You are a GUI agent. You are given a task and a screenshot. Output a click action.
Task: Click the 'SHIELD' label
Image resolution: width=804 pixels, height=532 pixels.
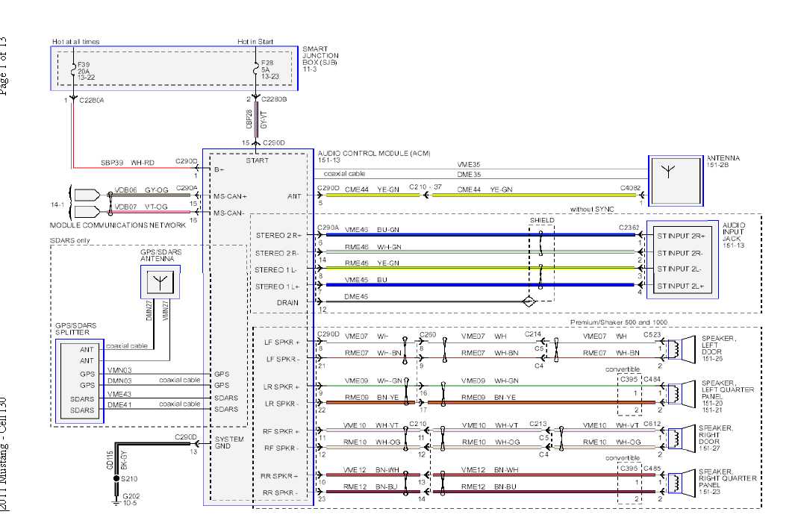[542, 220]
